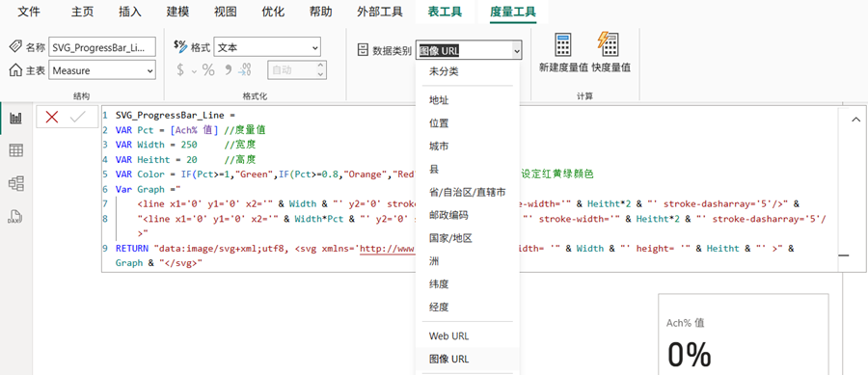Click the http://www link in formula
Screen dimensions: 868x375
tap(387, 249)
